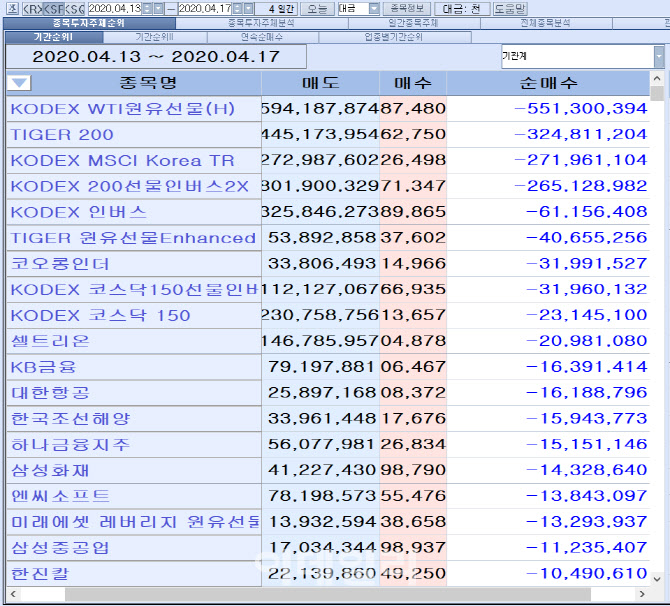The height and width of the screenshot is (606, 670).
Task: Select the 대한항공 row
Action: coord(328,393)
